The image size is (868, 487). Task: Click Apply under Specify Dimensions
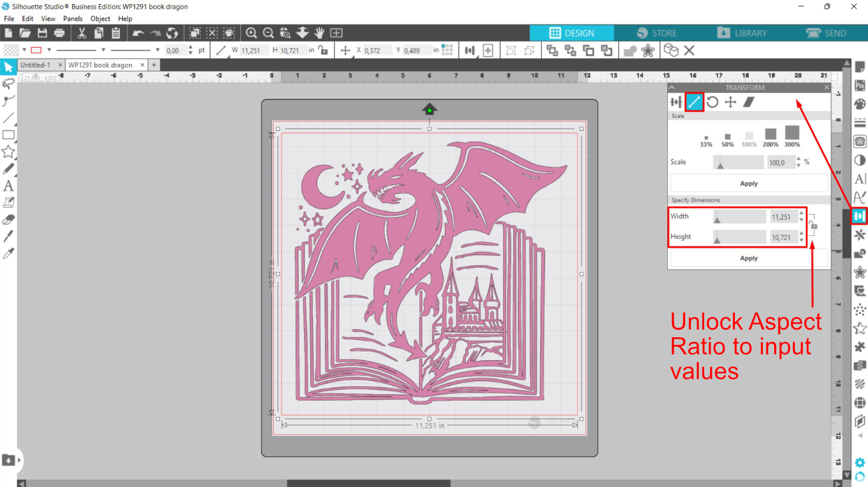[x=749, y=258]
